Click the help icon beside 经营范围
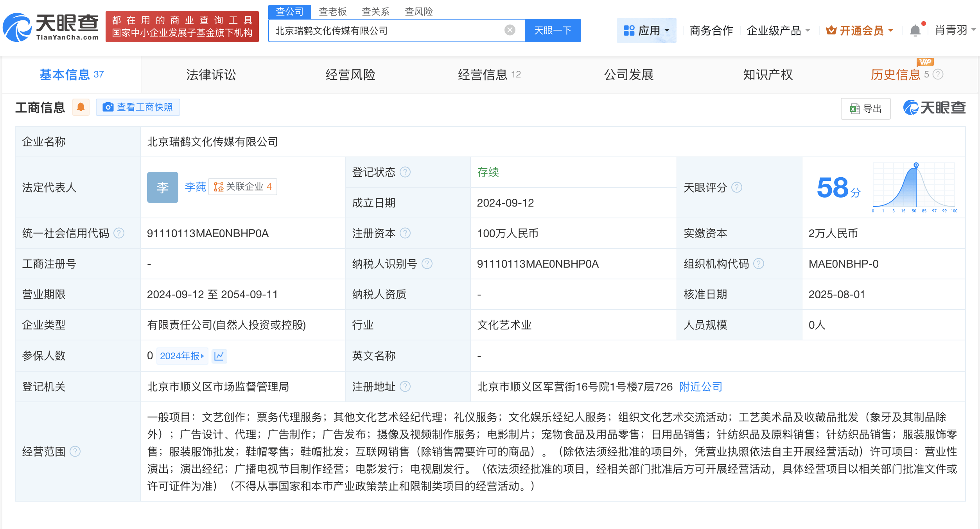The height and width of the screenshot is (529, 980). (75, 452)
